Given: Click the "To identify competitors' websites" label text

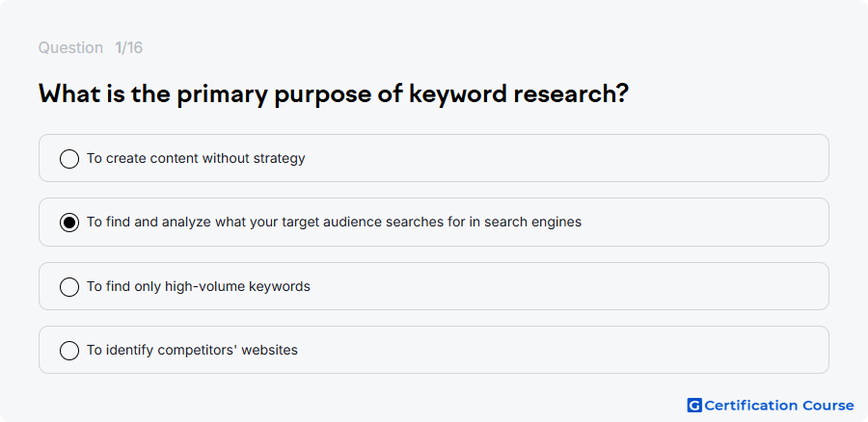Looking at the screenshot, I should pos(192,350).
